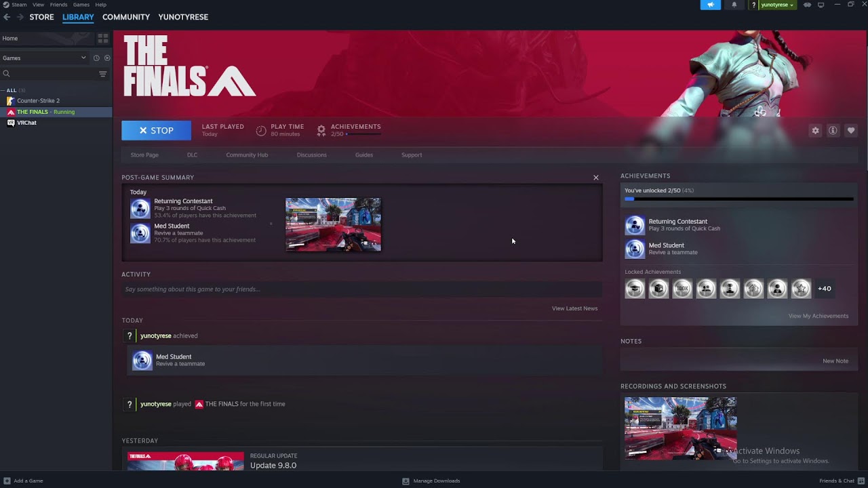Open Support link
This screenshot has width=868, height=488.
[x=412, y=155]
